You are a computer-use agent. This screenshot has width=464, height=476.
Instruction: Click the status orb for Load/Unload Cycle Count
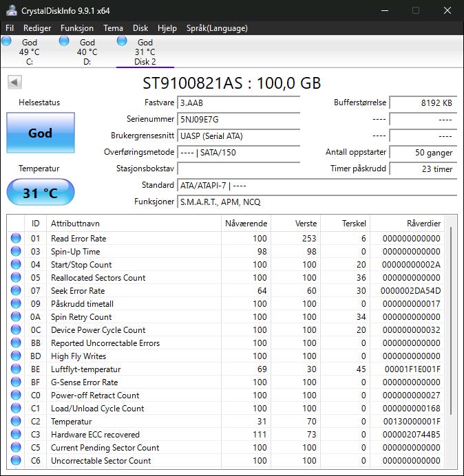pos(16,408)
